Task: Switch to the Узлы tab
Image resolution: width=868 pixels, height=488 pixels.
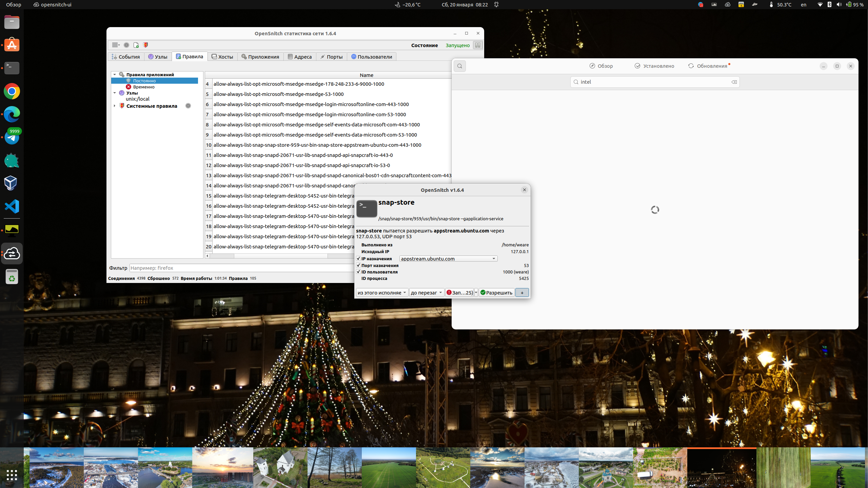Action: tap(158, 57)
